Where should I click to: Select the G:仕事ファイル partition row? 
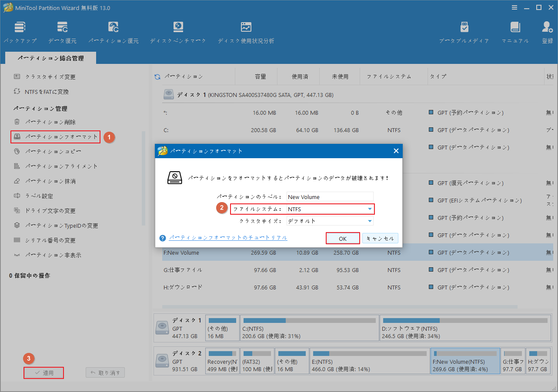point(358,270)
